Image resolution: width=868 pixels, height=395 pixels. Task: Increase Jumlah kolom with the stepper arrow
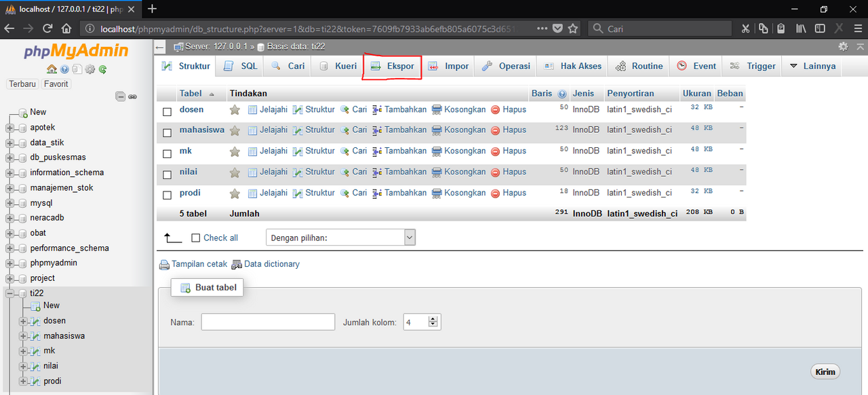[433, 319]
